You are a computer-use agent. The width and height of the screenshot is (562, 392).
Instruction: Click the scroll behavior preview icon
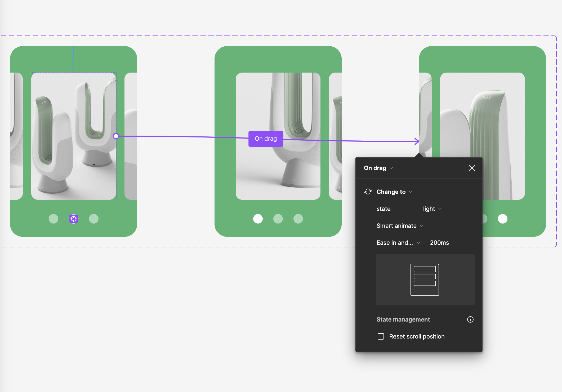coord(425,279)
